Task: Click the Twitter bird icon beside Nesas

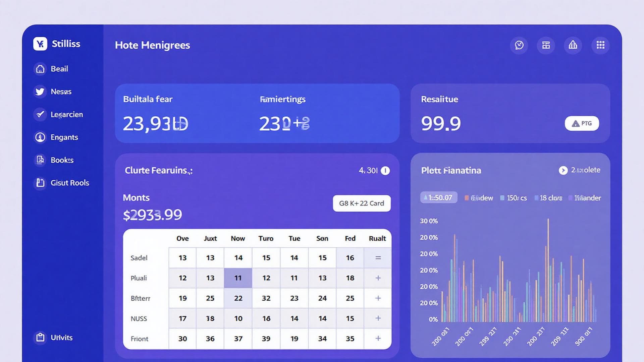Action: 40,92
